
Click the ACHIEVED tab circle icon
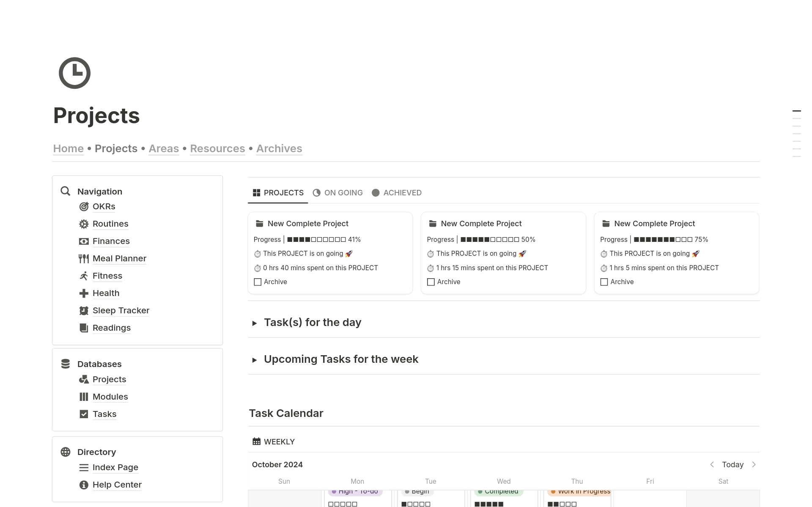tap(376, 193)
